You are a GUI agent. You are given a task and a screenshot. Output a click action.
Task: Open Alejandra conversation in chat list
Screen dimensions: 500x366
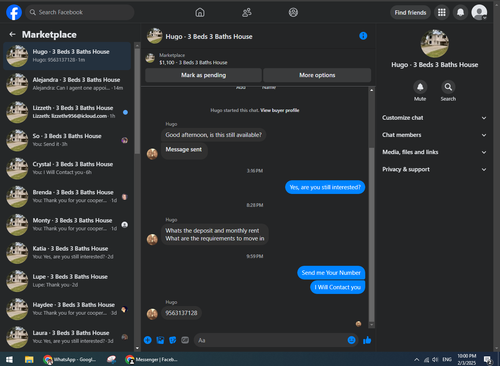tap(67, 84)
